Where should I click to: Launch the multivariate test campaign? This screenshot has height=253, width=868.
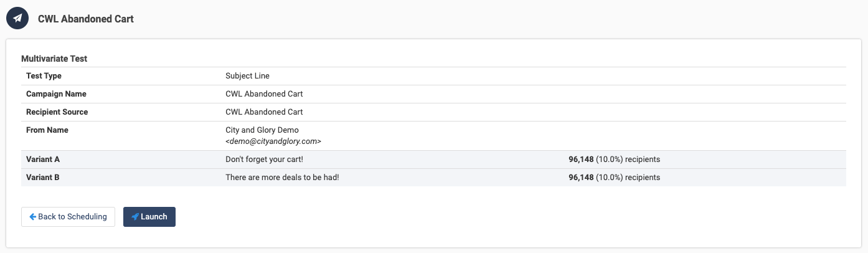(149, 217)
